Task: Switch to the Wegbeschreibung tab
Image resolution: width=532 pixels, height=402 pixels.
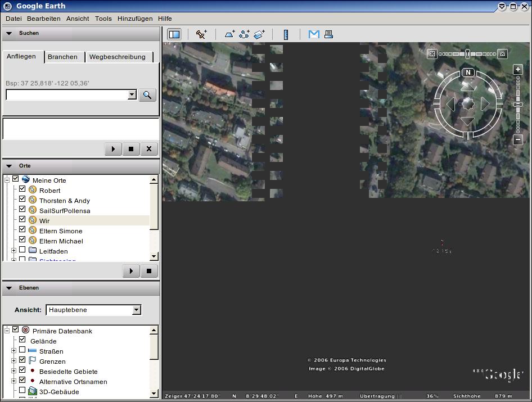Action: click(x=117, y=57)
